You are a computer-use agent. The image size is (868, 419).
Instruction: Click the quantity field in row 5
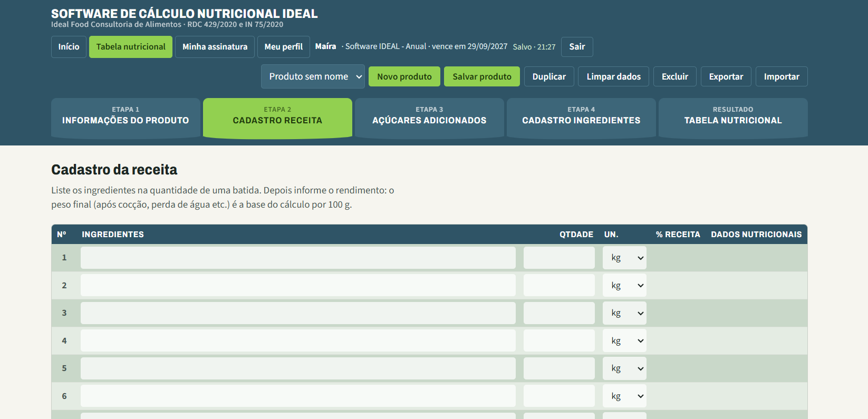559,368
